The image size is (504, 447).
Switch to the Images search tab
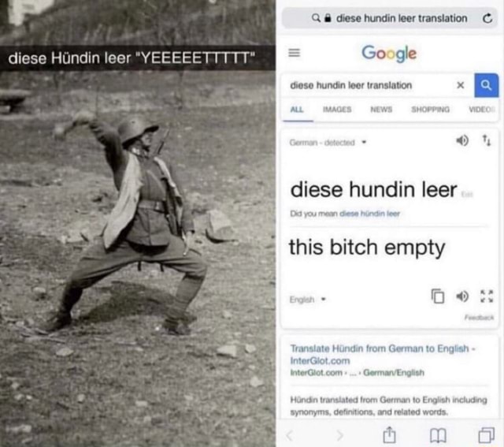tap(337, 110)
